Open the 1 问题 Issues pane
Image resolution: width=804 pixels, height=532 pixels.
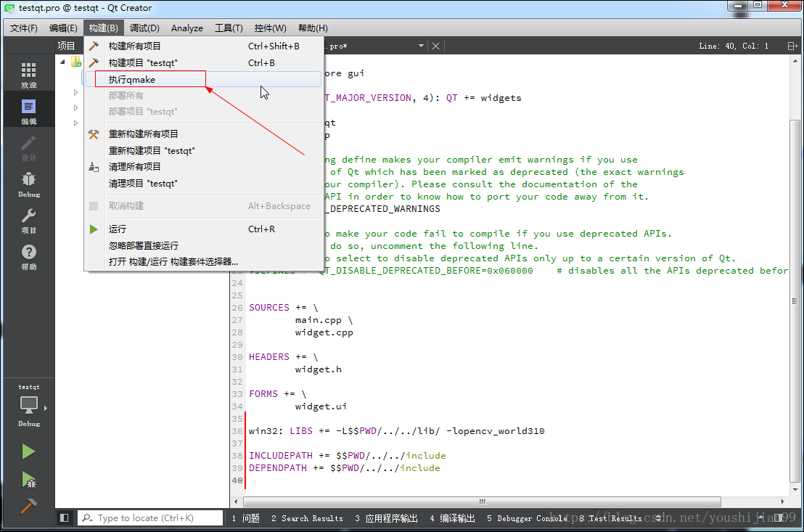pyautogui.click(x=245, y=518)
